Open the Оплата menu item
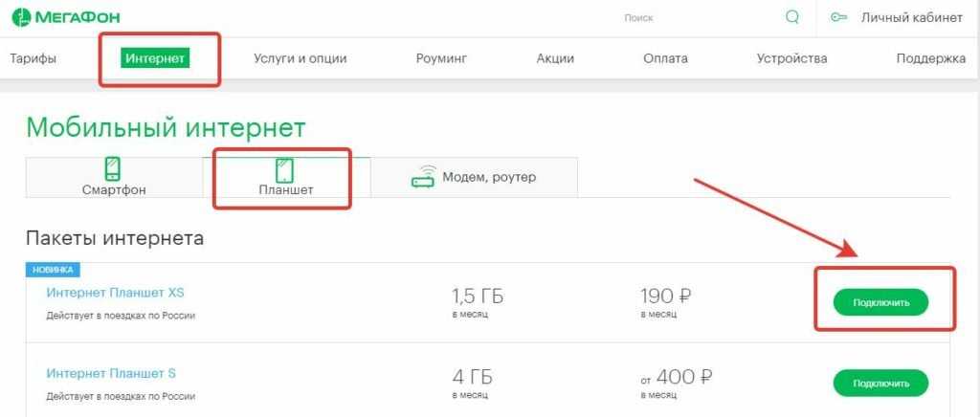This screenshot has width=980, height=417. pyautogui.click(x=665, y=58)
